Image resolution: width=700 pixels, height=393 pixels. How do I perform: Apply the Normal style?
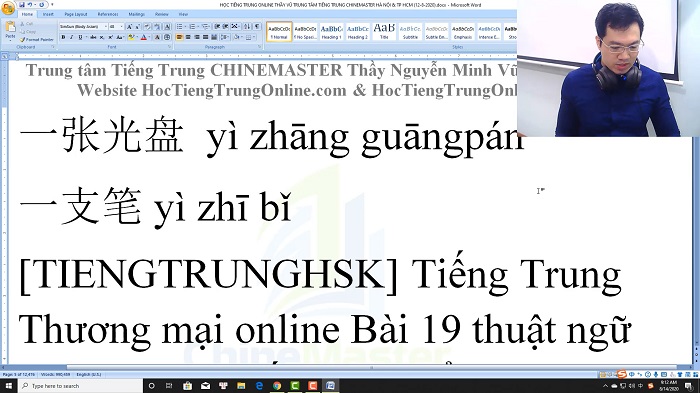pos(279,31)
